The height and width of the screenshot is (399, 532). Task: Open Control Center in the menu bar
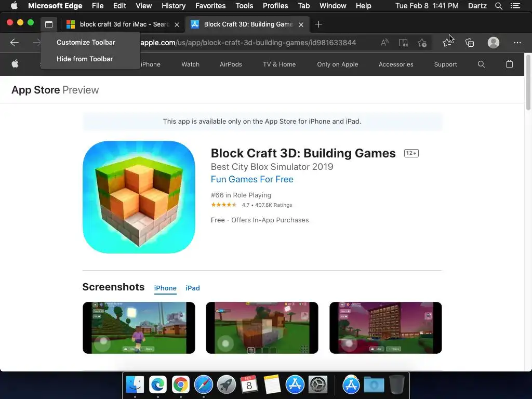point(515,6)
